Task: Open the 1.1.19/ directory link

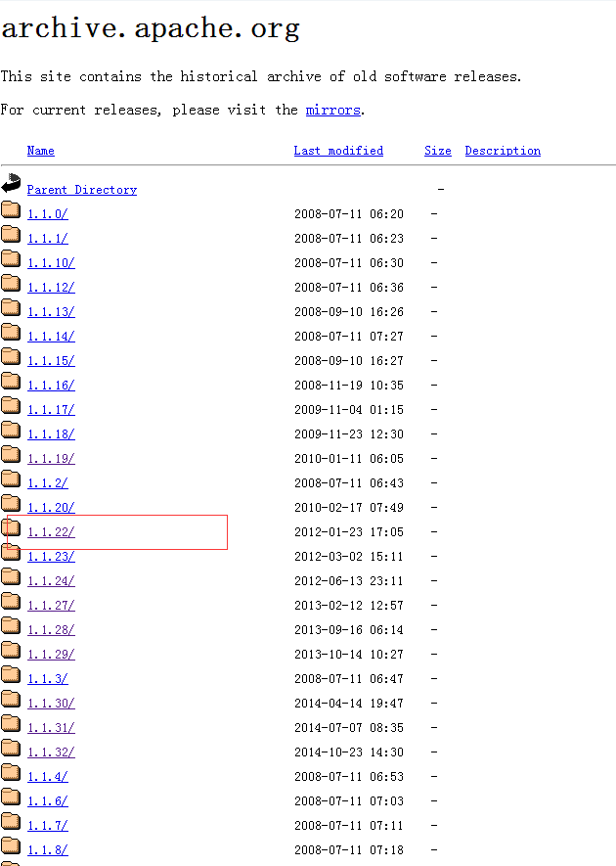Action: [x=51, y=459]
